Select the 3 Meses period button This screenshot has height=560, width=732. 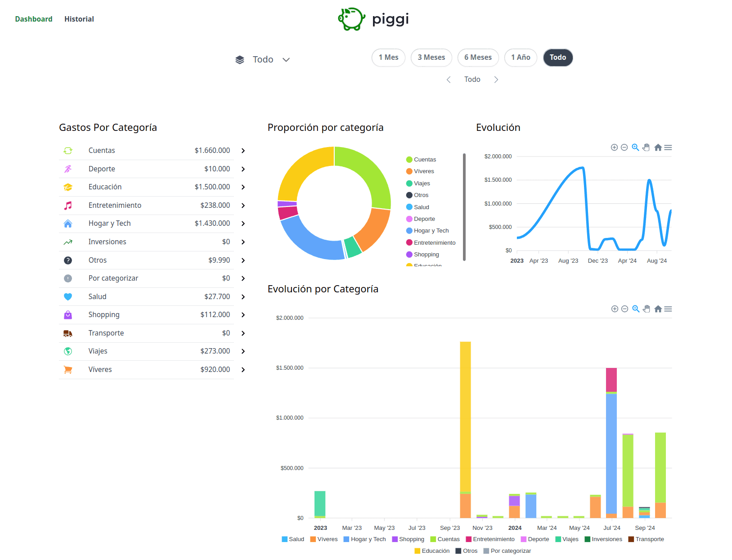(x=431, y=58)
